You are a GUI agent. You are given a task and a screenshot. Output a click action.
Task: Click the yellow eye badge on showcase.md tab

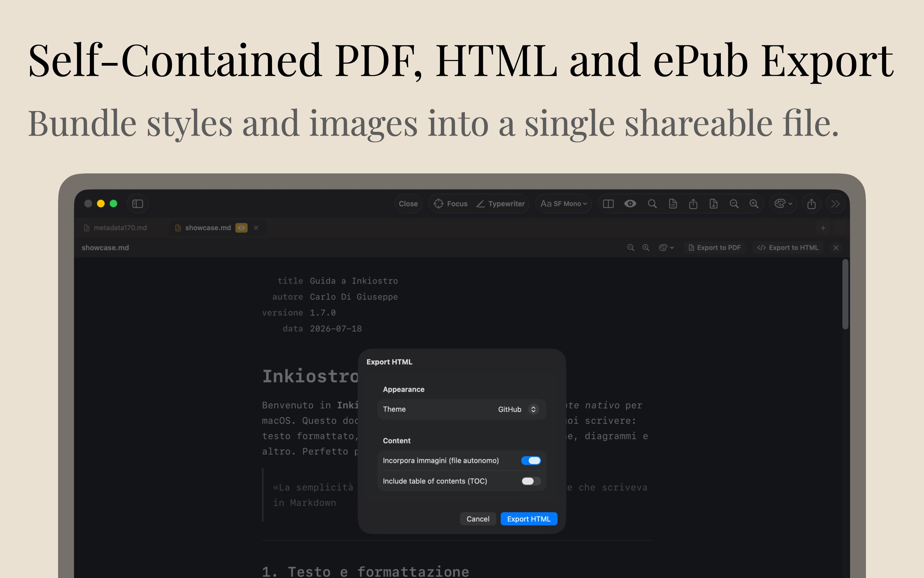241,228
